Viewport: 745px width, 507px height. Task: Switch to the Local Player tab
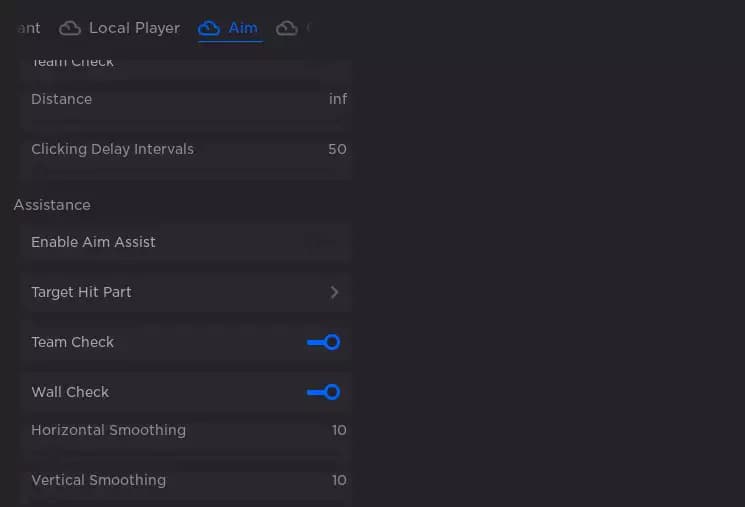(134, 28)
